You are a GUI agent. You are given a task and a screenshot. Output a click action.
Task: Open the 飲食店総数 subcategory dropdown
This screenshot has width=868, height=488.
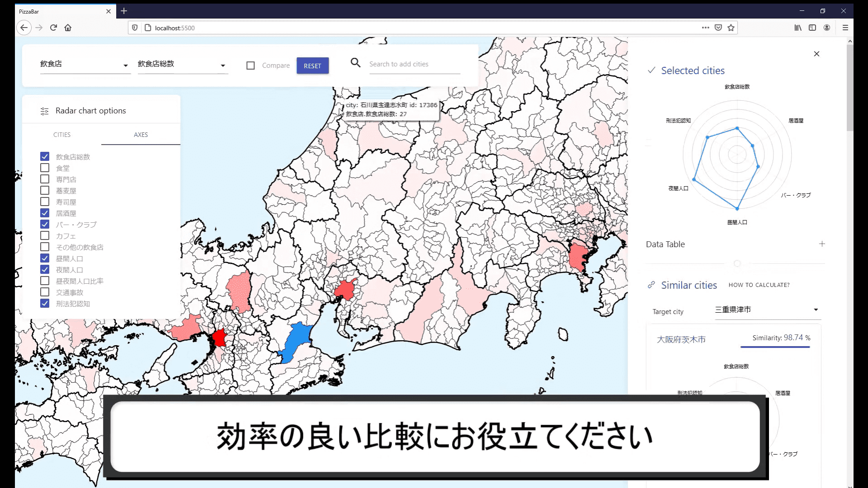click(x=182, y=65)
